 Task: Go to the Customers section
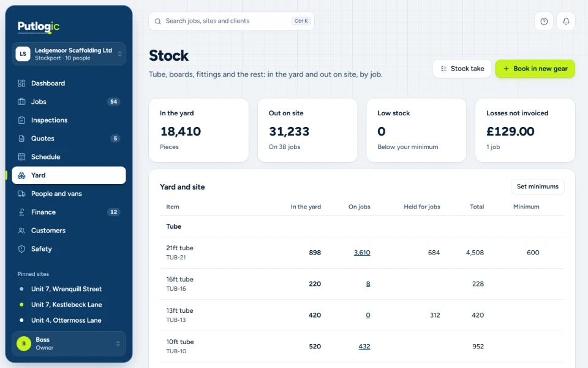point(69,231)
